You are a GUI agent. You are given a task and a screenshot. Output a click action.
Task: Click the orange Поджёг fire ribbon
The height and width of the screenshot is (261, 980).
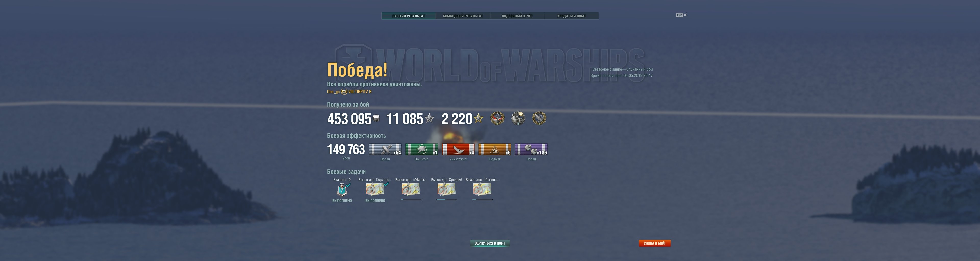click(x=495, y=150)
